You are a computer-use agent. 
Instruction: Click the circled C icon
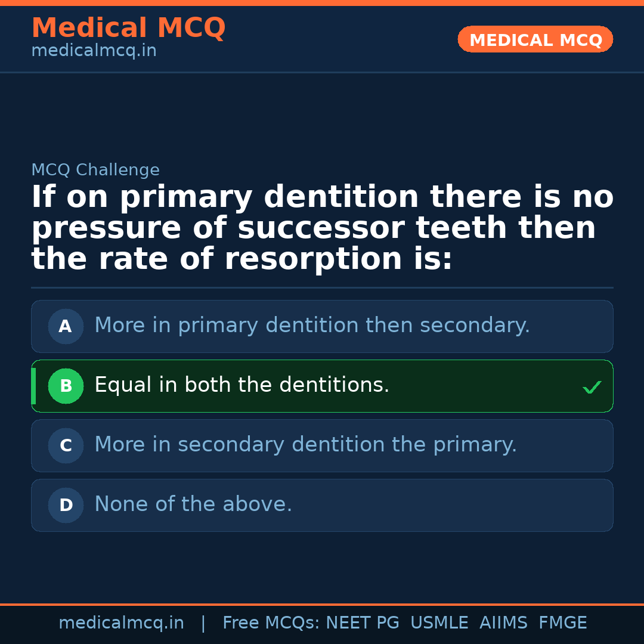pos(66,445)
